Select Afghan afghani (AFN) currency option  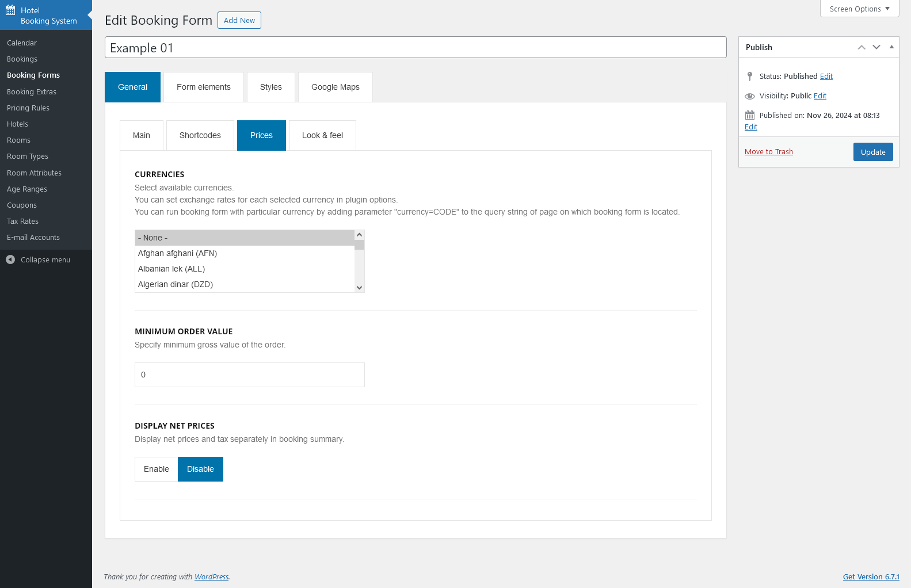click(177, 253)
